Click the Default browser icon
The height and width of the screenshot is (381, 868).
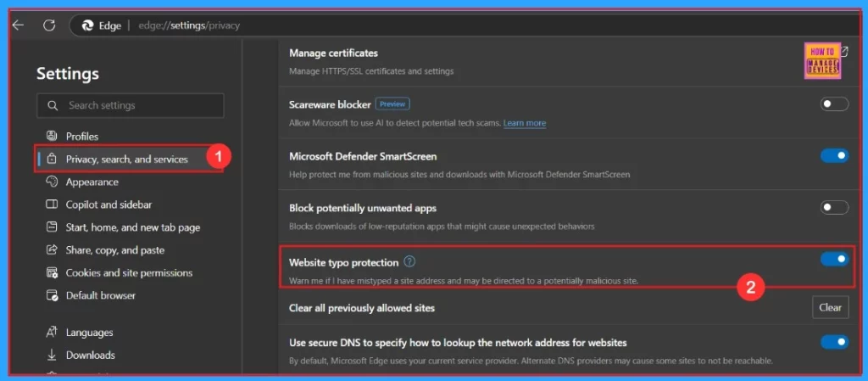52,295
